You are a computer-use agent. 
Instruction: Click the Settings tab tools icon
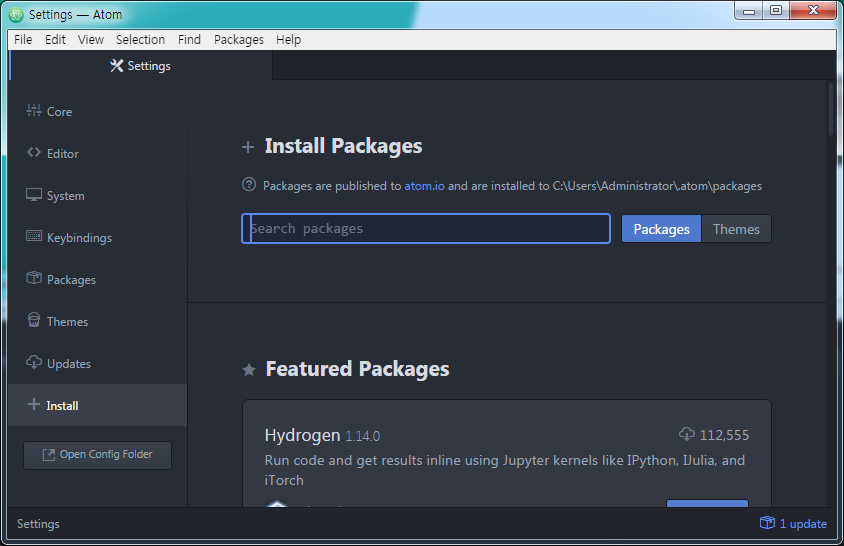click(x=116, y=66)
